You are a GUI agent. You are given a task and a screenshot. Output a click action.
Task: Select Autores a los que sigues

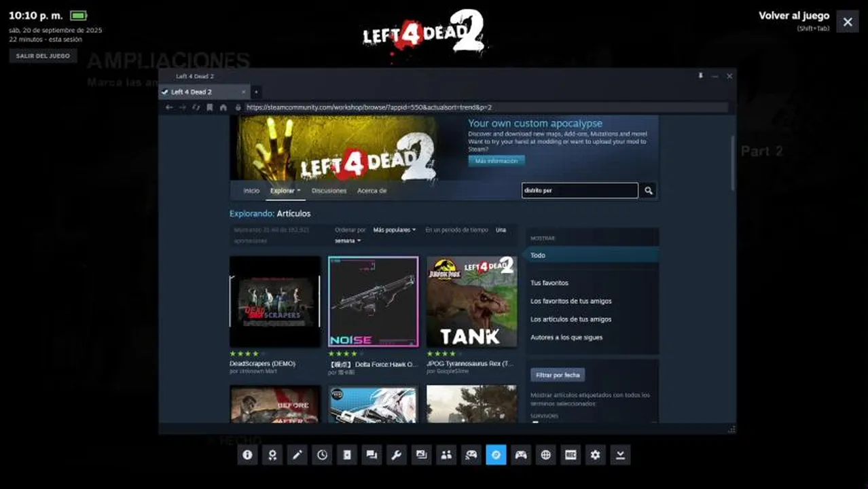566,338
